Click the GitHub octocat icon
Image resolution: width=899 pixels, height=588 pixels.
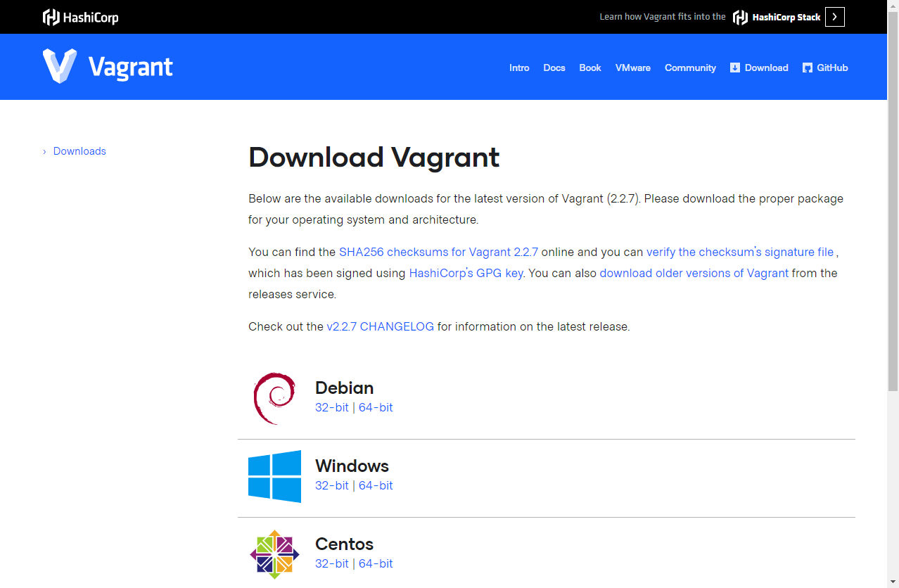(x=808, y=68)
